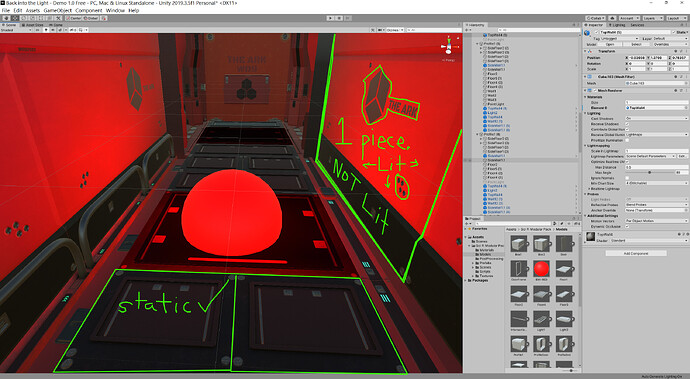Click the Play button

tap(330, 18)
